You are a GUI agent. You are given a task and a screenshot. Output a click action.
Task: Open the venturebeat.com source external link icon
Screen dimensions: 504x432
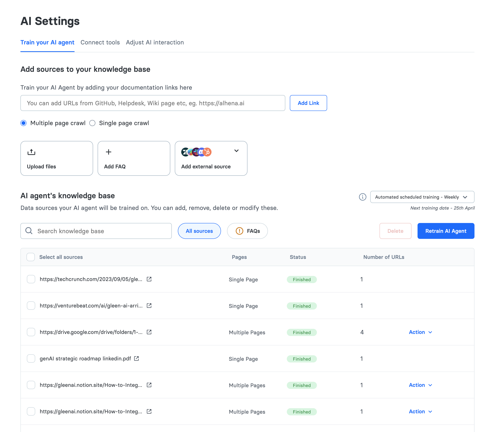[x=149, y=306]
